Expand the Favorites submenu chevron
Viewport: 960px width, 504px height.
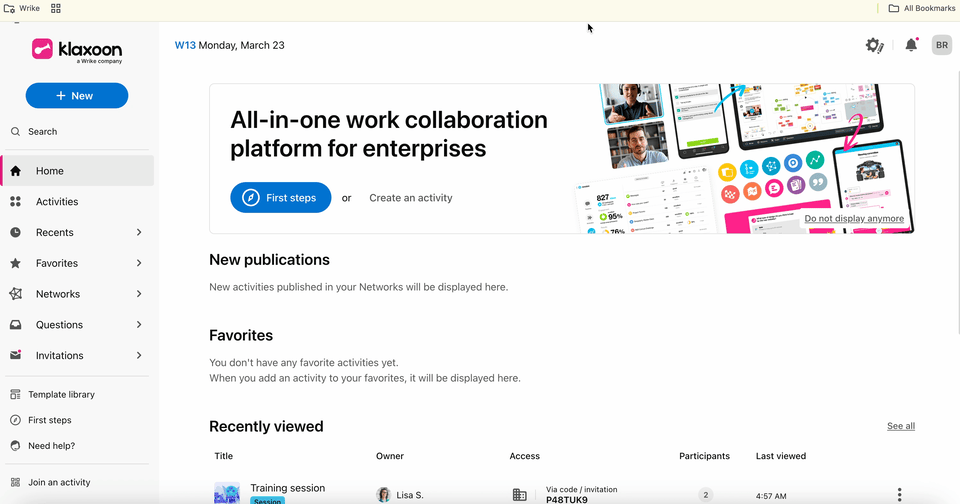point(139,263)
